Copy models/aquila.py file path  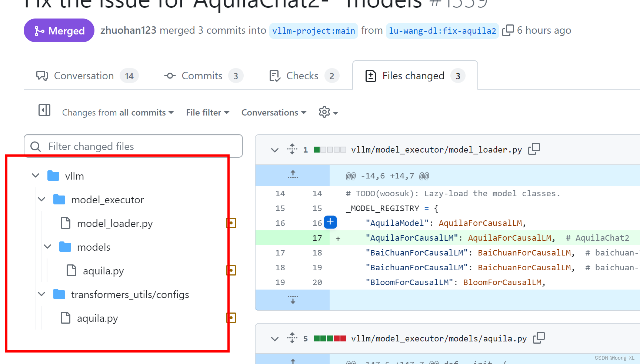pos(539,338)
